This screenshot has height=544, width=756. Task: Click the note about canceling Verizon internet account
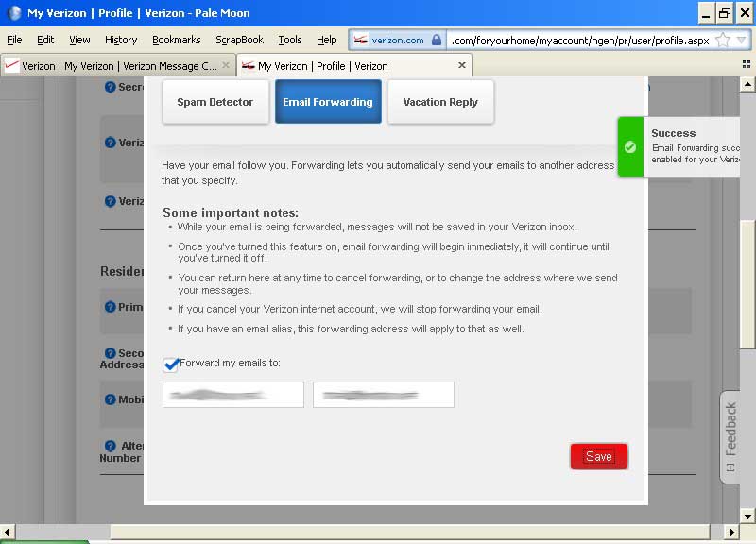(x=360, y=310)
